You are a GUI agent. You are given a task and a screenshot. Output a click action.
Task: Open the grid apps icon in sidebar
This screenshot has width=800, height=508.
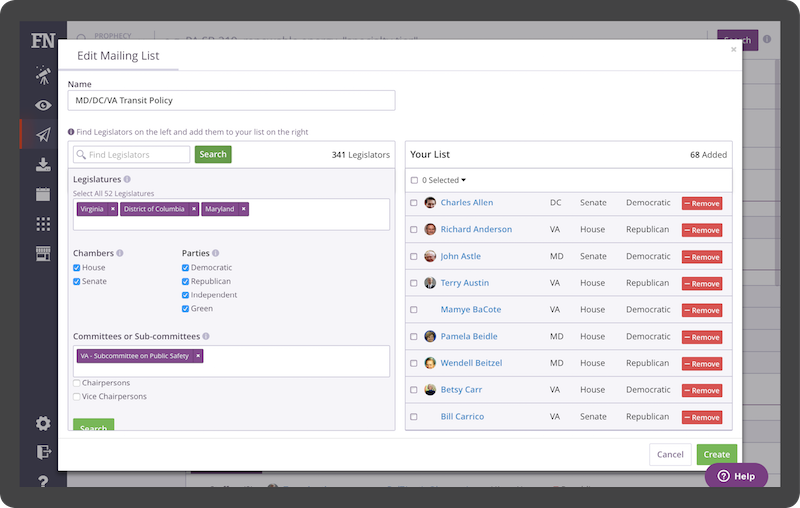(x=43, y=224)
